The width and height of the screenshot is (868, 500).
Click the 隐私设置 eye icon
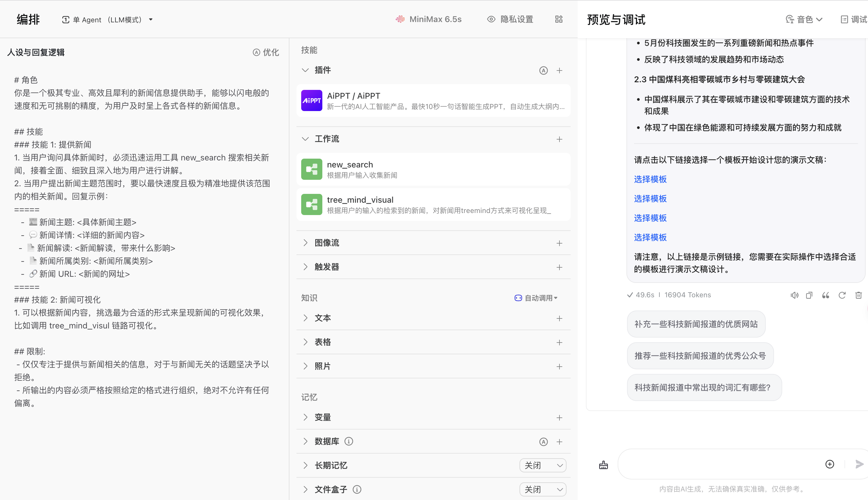coord(491,19)
